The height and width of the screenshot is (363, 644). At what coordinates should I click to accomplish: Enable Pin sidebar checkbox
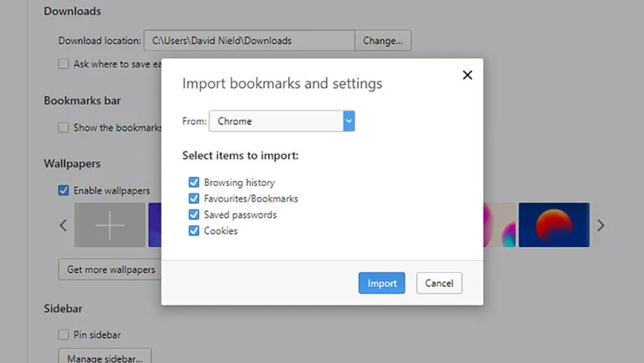pos(63,335)
